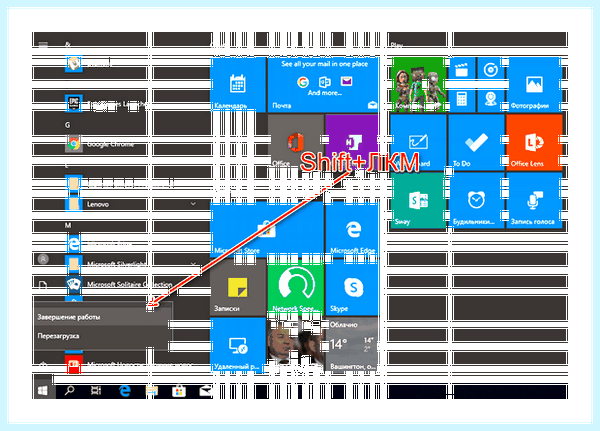The width and height of the screenshot is (600, 431).
Task: Open the Почта mail tile
Action: coord(324,84)
